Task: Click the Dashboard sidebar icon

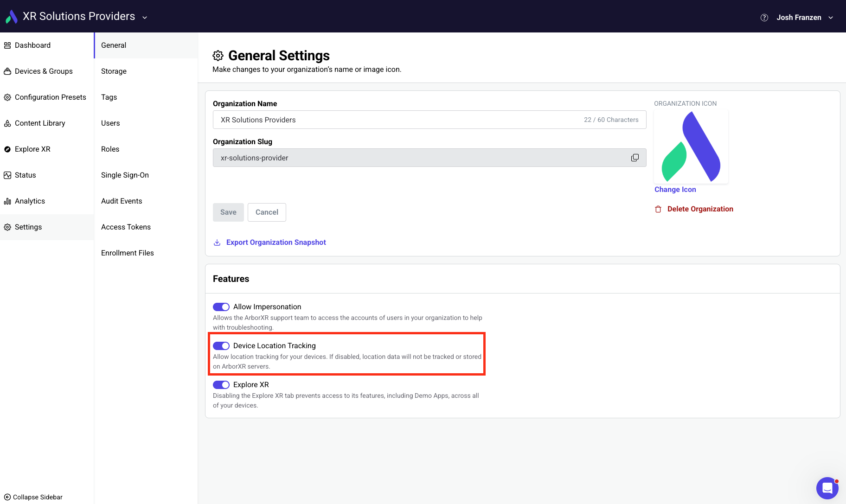Action: (x=7, y=45)
